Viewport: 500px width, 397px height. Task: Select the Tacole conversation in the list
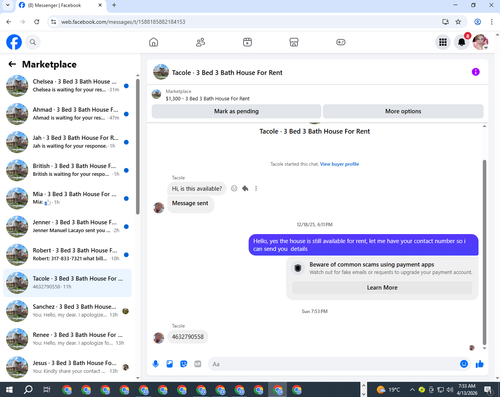[x=67, y=283]
